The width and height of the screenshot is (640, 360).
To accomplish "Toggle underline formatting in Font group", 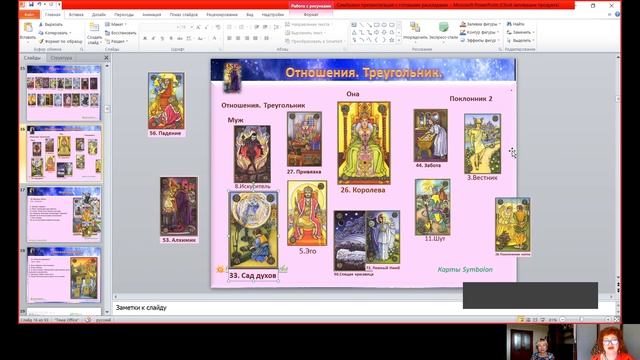I will click(x=162, y=38).
